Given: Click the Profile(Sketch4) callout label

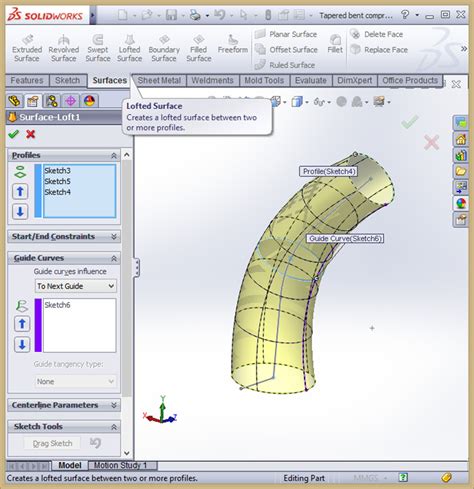Looking at the screenshot, I should [328, 171].
